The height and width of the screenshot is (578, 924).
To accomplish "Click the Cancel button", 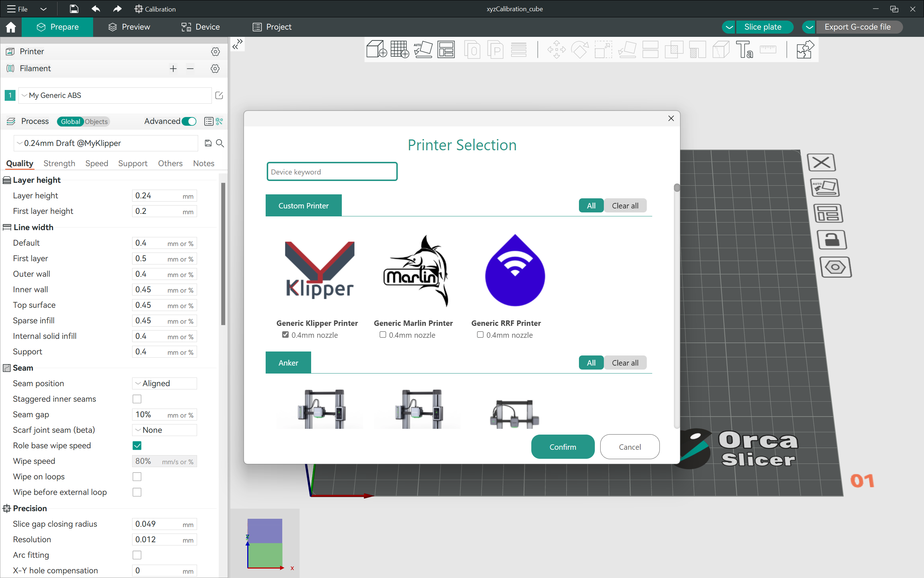I will click(x=629, y=447).
